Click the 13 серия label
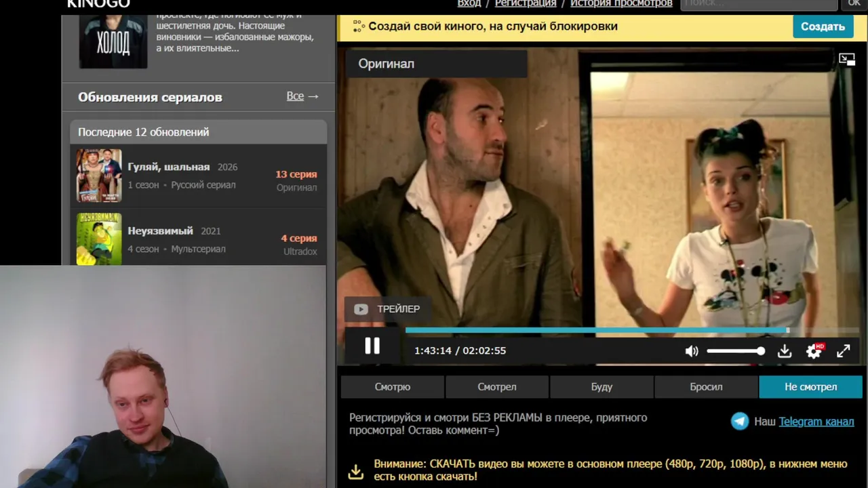Screen dimensions: 868x488 (x=296, y=174)
